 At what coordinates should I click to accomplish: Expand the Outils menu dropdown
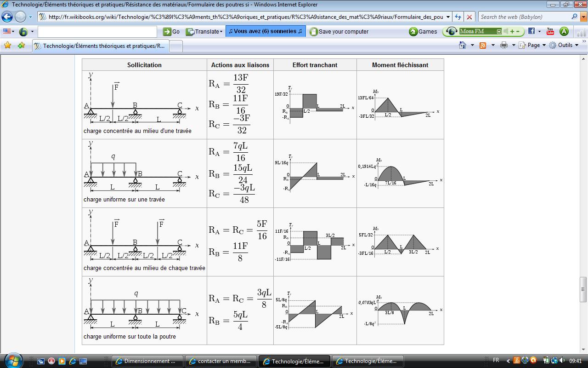(x=564, y=45)
